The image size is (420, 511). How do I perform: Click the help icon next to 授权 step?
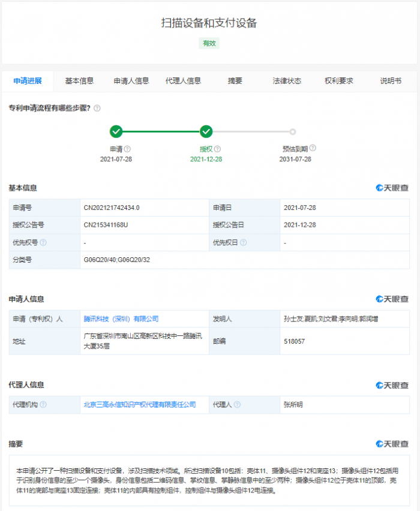coord(217,149)
